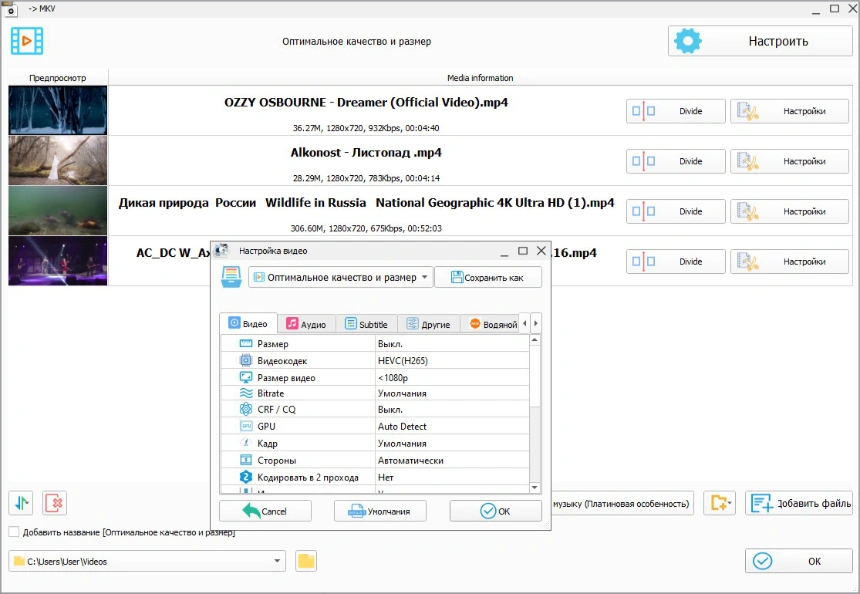The image size is (860, 594).
Task: Click settings list scrollbar up arrow
Action: coord(535,341)
